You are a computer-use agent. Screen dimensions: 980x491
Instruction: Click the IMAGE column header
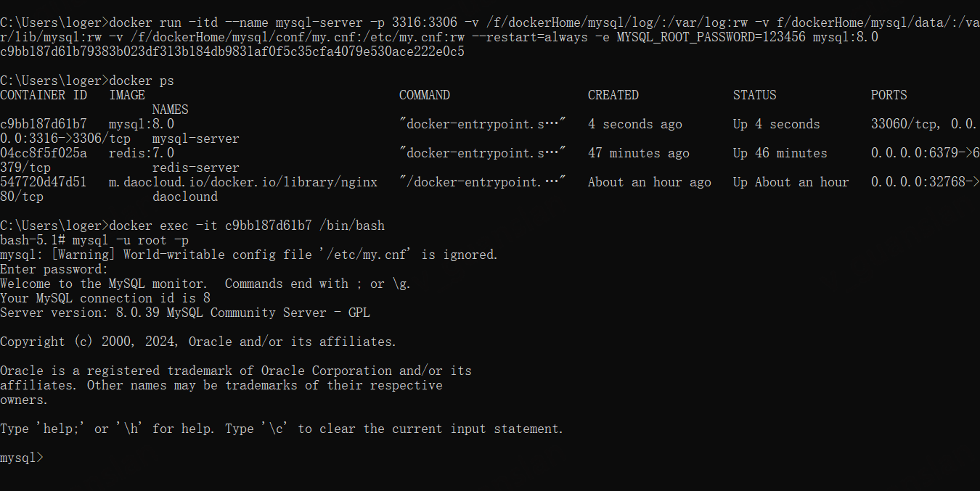(x=127, y=95)
